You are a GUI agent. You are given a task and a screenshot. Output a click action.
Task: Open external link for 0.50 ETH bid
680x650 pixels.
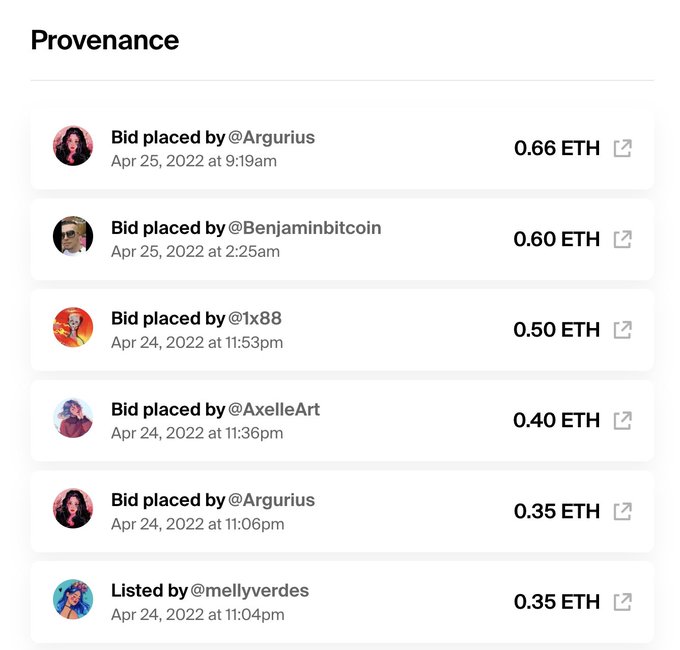click(622, 330)
